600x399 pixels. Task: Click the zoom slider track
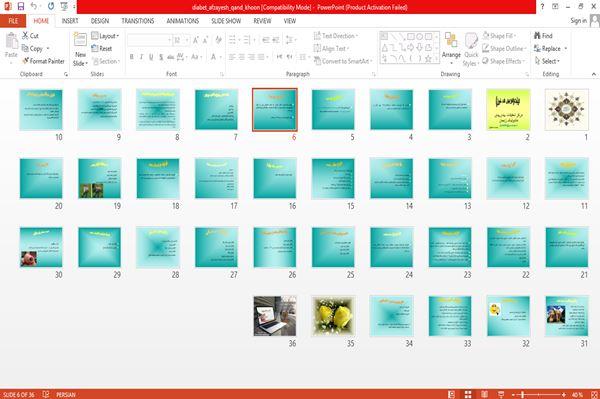pos(538,394)
